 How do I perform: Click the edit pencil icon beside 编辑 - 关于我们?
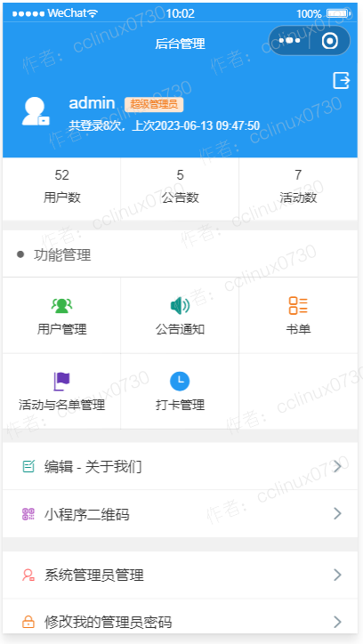28,466
